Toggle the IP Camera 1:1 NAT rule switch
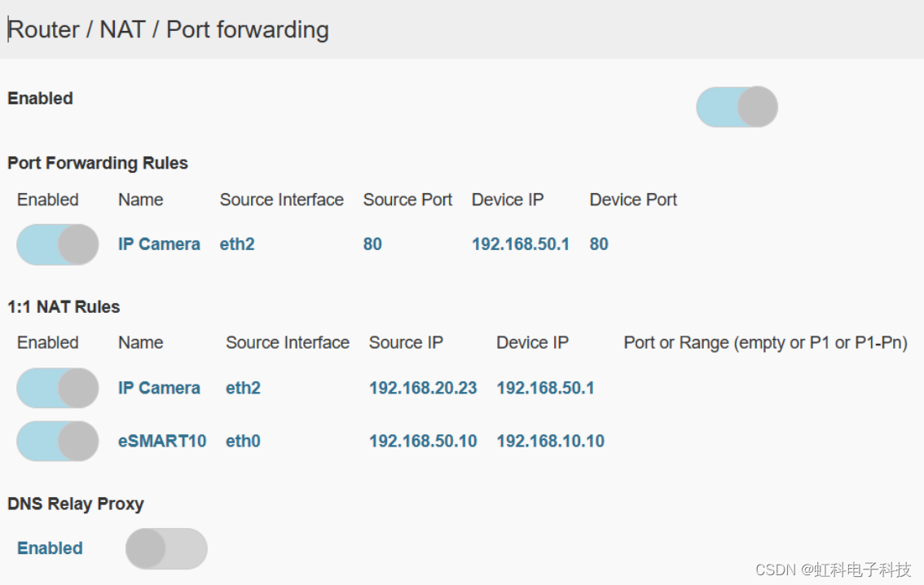The image size is (924, 585). point(58,388)
